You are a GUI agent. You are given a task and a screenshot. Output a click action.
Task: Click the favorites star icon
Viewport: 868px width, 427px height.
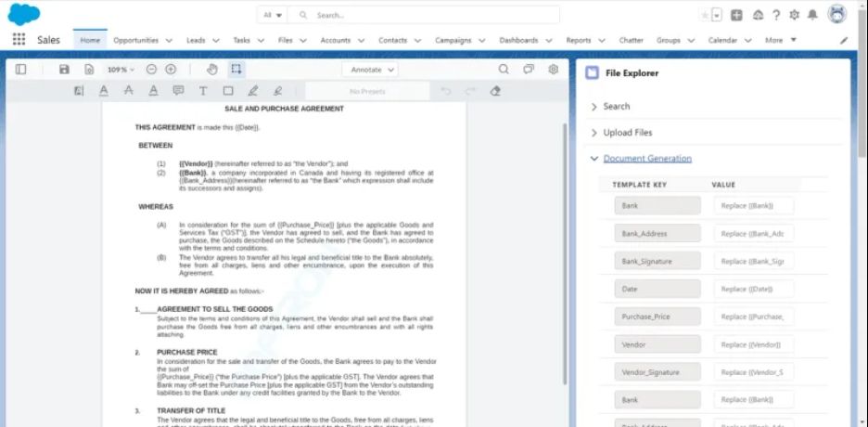pyautogui.click(x=705, y=16)
